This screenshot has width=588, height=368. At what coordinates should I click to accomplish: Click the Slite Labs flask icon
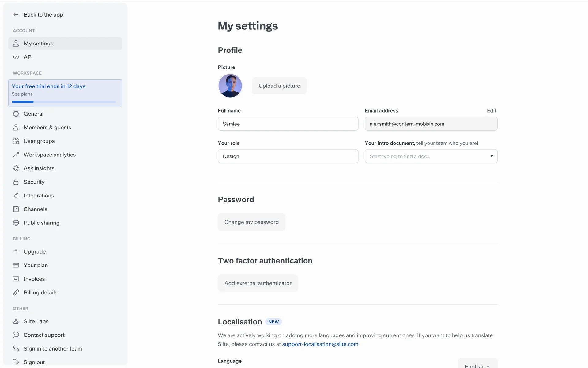pyautogui.click(x=16, y=321)
